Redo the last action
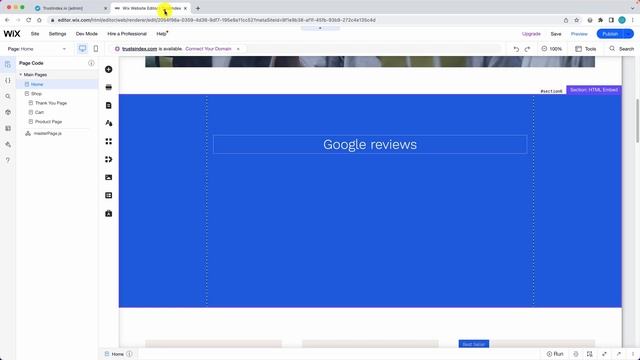 point(527,49)
